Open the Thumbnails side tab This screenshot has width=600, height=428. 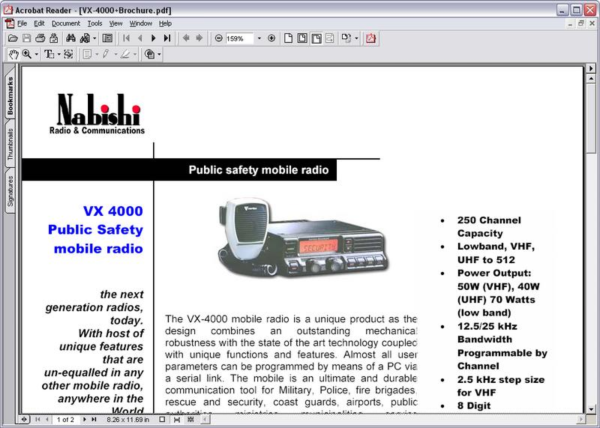point(10,144)
